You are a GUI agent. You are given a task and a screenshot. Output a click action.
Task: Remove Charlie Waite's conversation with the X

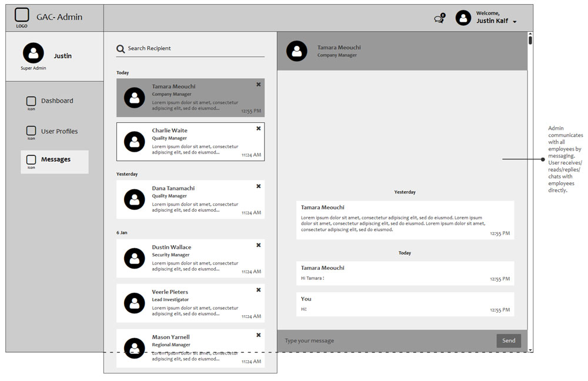click(x=258, y=128)
